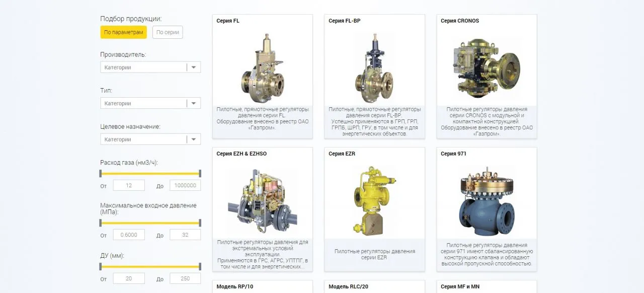Click the right handle of Максимальное входное давление slider

tap(200, 223)
